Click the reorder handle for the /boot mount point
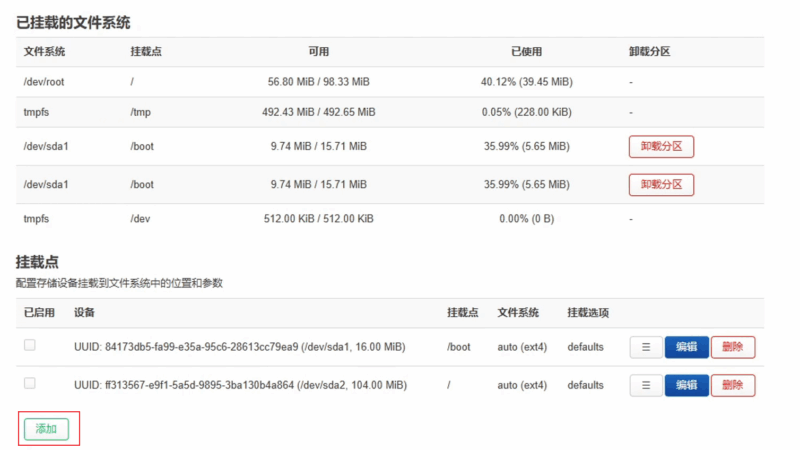This screenshot has height=450, width=800. tap(645, 347)
